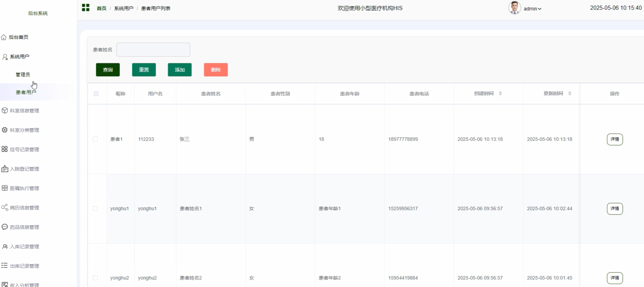Click the book icon beside 医嘱执行管理
Screen dimensions: 644x287
[x=5, y=188]
